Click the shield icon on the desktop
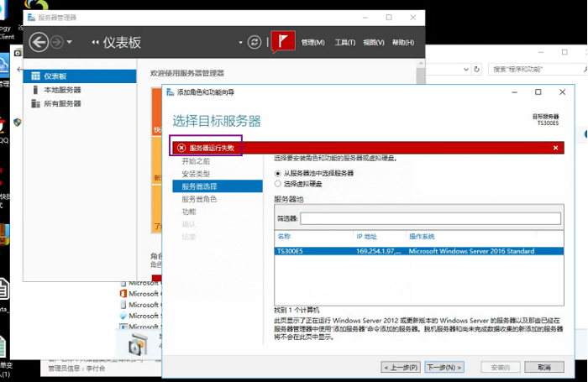 tap(18, 123)
